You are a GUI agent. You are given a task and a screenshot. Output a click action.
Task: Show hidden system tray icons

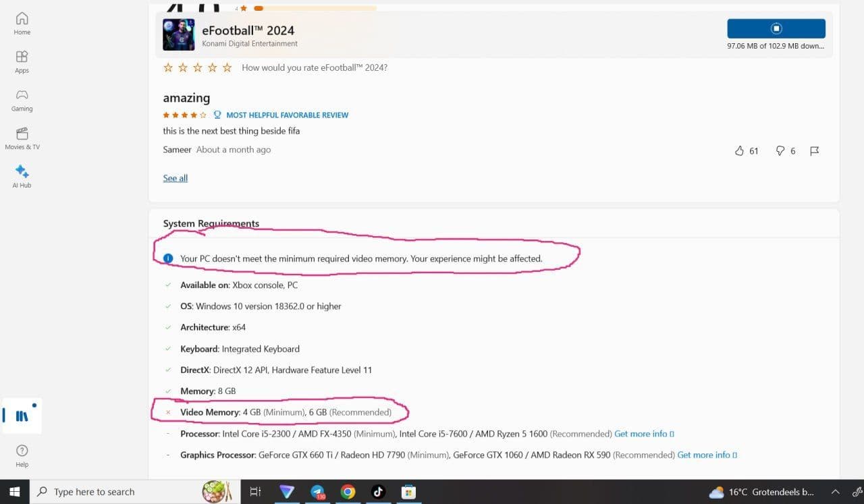[x=835, y=492]
